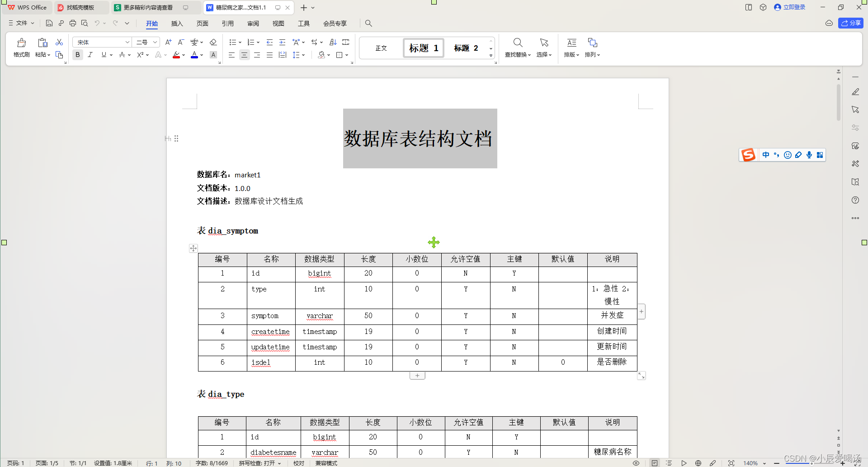Click the 立即登录 login button
This screenshot has width=868, height=467.
click(790, 7)
